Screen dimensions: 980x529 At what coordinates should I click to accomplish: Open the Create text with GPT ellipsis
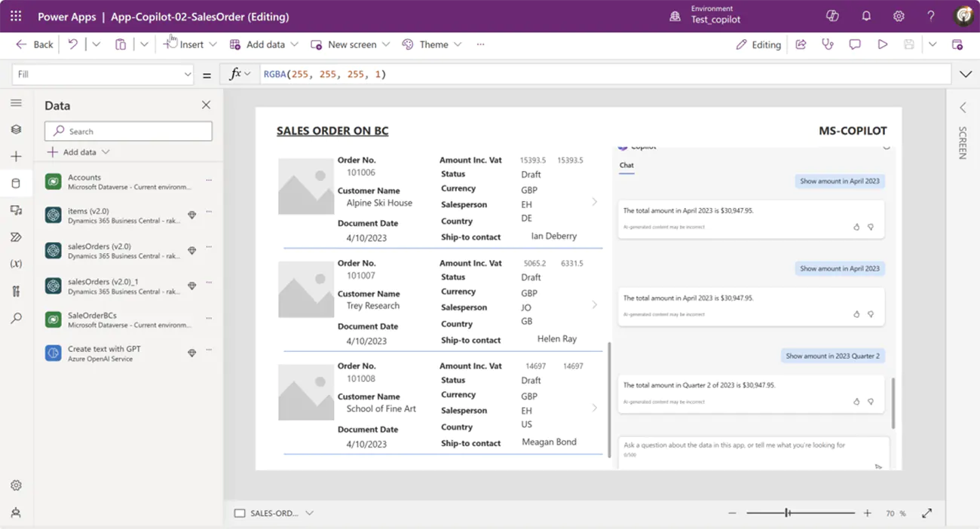coord(209,350)
